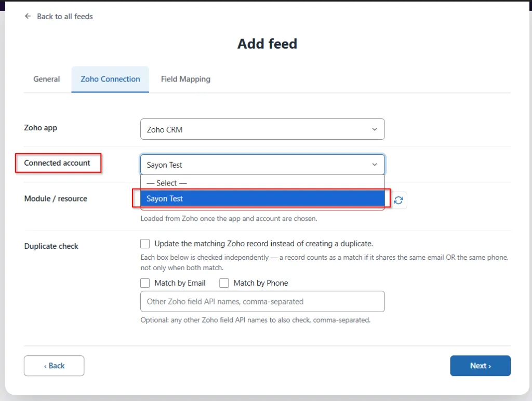Choose the — Select — option
This screenshot has width=532, height=401.
[x=262, y=183]
